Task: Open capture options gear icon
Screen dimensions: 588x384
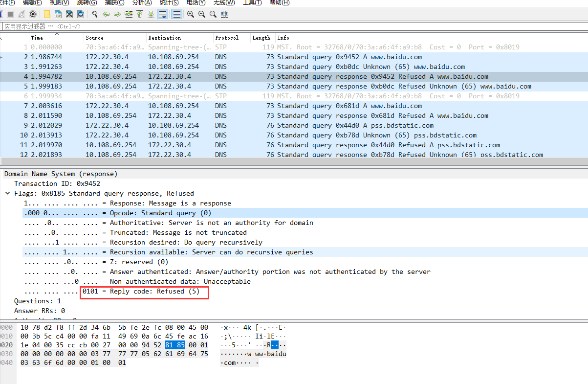Action: pyautogui.click(x=33, y=14)
